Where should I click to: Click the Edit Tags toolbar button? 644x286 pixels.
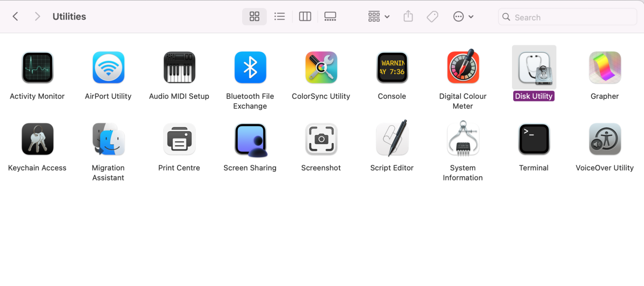click(x=432, y=16)
